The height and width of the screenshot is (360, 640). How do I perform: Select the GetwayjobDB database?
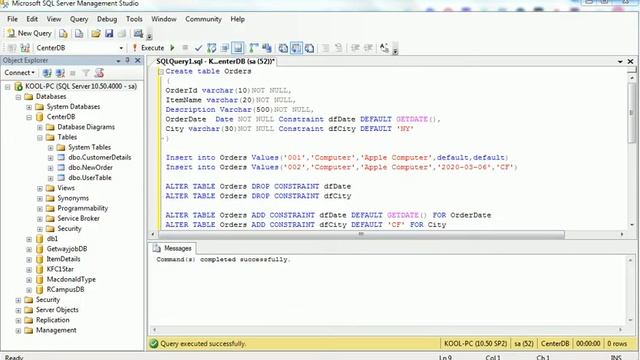point(67,249)
